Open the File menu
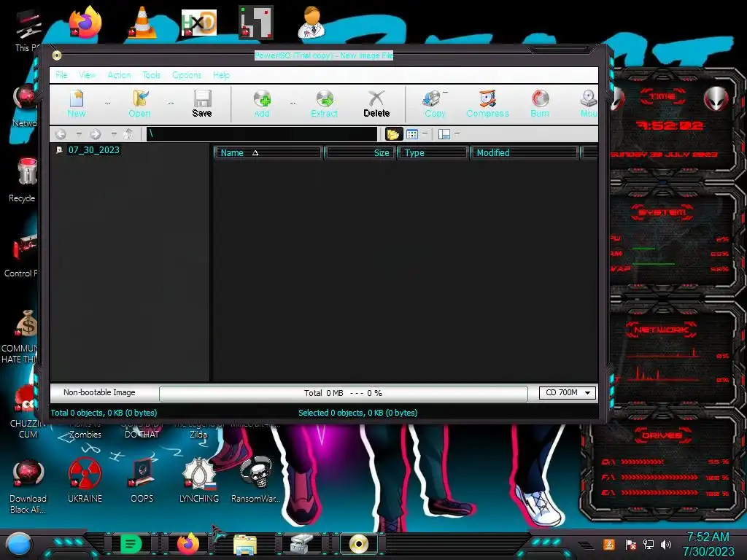 pos(61,75)
